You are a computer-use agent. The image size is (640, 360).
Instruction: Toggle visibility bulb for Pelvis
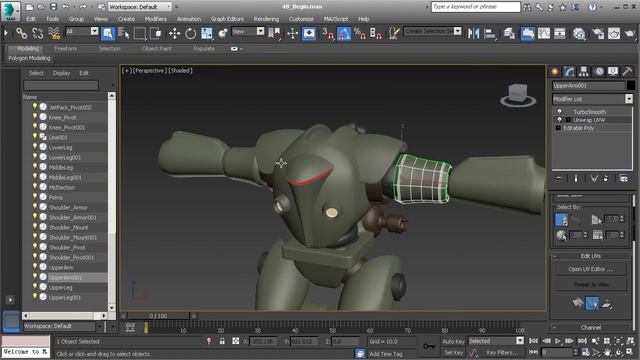pyautogui.click(x=35, y=197)
